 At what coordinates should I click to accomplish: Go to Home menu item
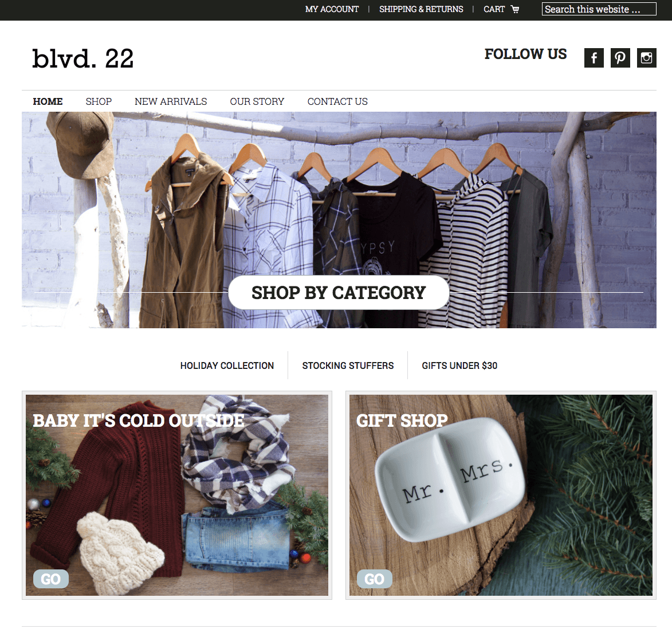[x=48, y=101]
